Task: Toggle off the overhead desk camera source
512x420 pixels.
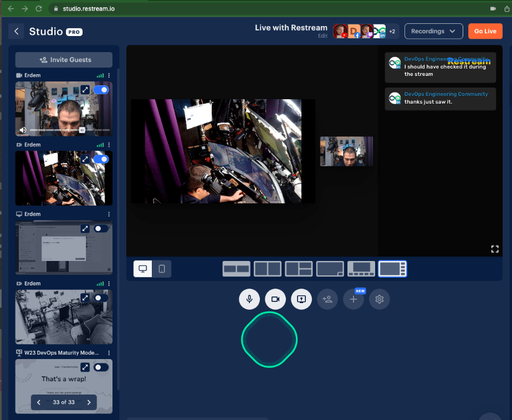Action: 101,159
